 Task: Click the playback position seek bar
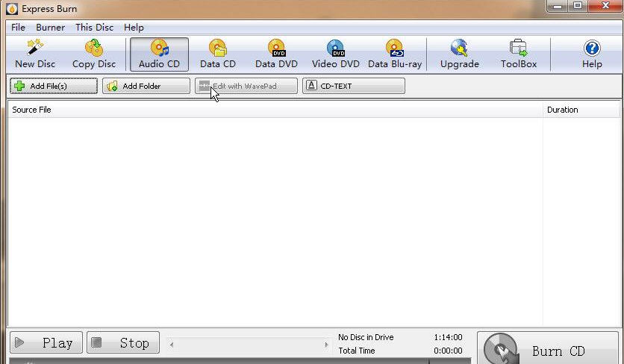coord(249,345)
